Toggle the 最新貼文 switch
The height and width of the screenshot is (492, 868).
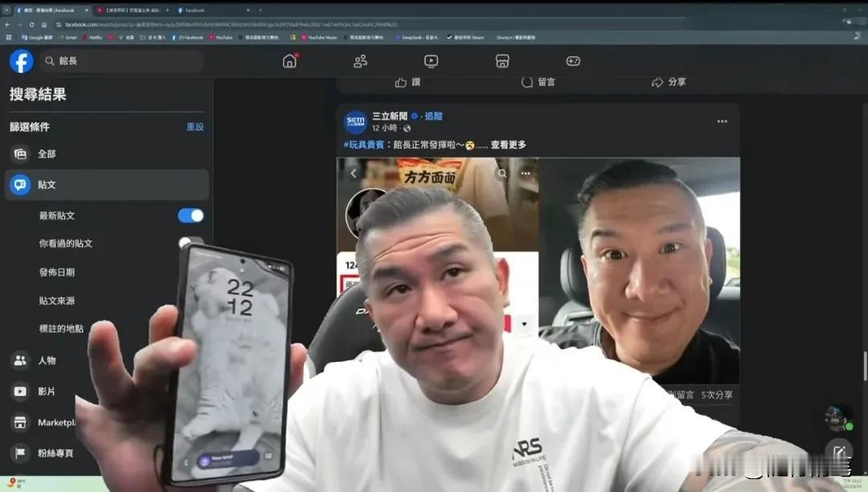point(191,215)
